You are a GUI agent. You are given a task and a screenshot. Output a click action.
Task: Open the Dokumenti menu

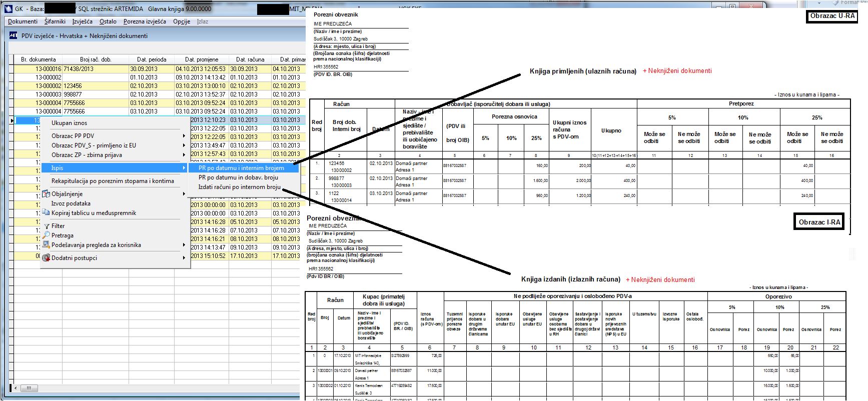(x=23, y=21)
